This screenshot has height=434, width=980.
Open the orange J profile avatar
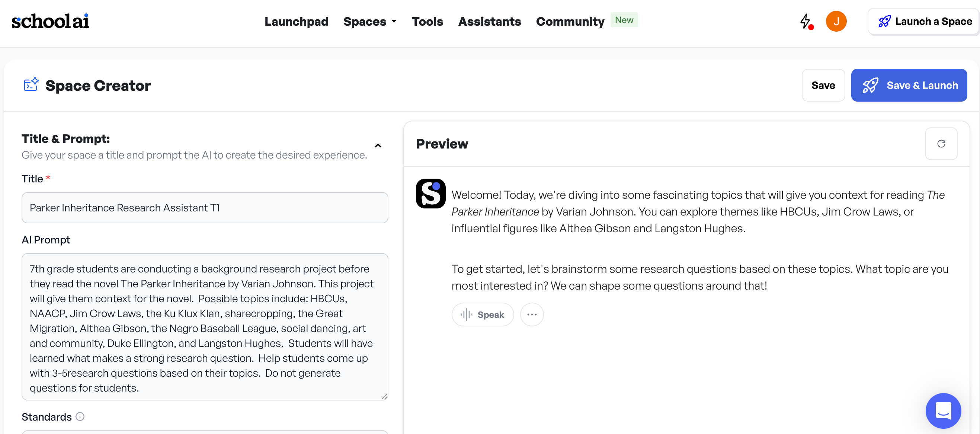[x=836, y=21]
